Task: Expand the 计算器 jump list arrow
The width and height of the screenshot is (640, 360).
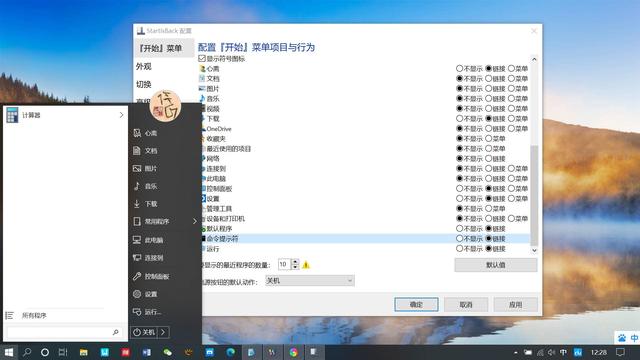Action: [121, 115]
